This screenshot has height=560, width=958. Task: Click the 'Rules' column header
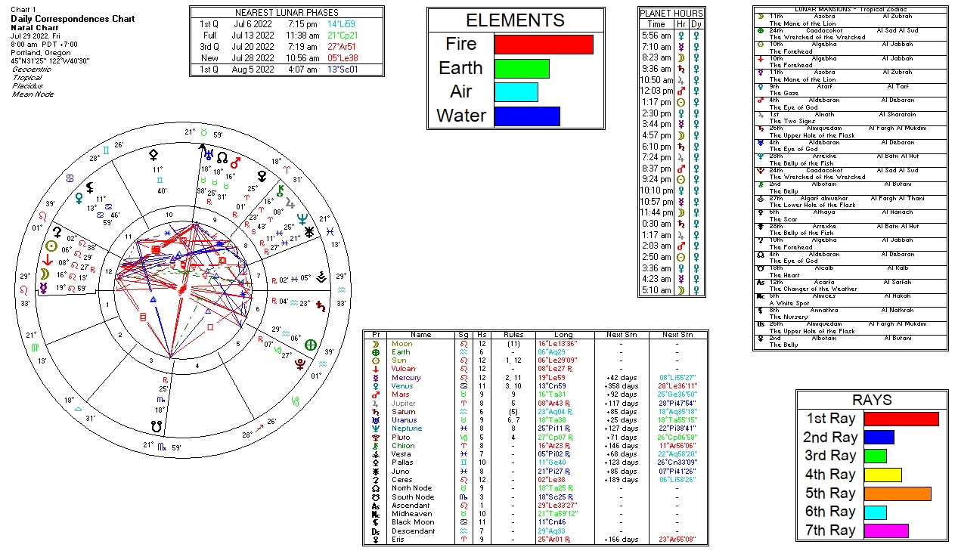[x=513, y=335]
